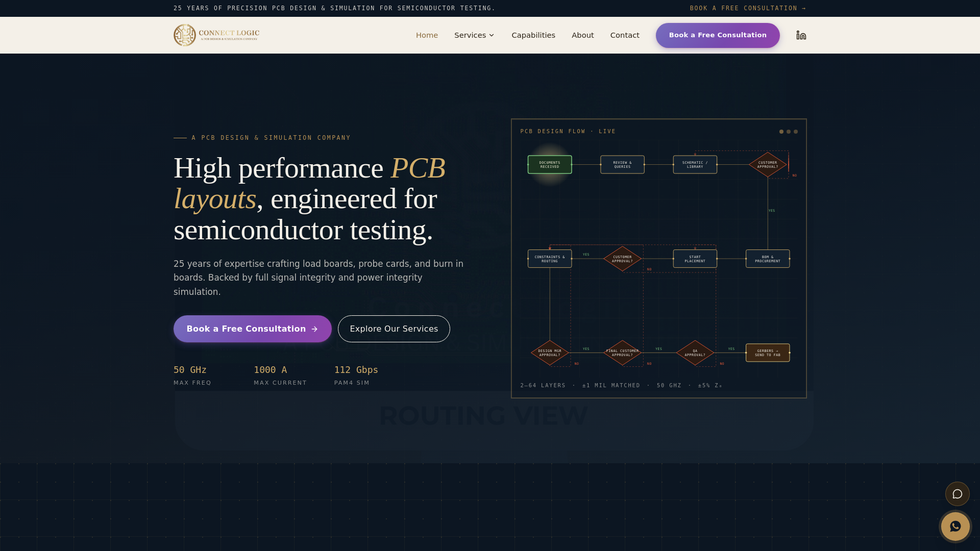Click the Schematic / Library flow node
This screenshot has width=980, height=551.
point(695,165)
